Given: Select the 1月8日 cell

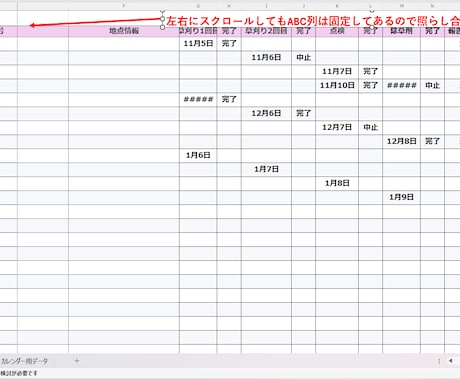Looking at the screenshot, I should pos(337,184).
